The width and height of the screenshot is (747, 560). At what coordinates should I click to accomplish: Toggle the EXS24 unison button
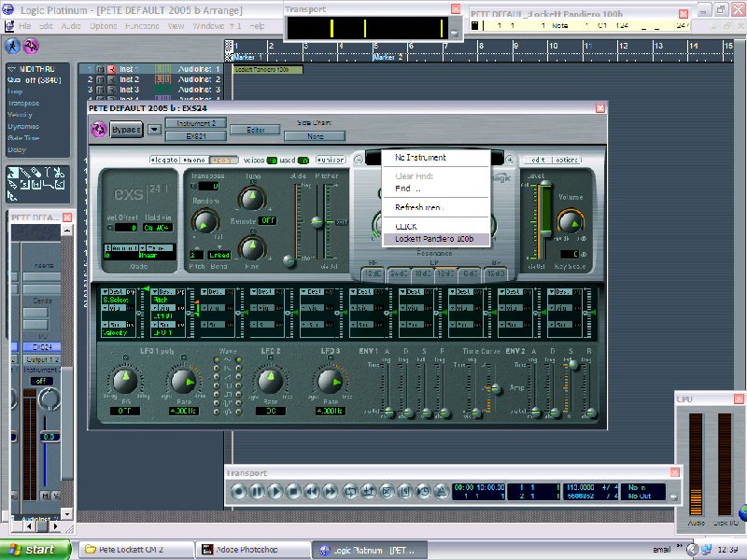coord(331,161)
